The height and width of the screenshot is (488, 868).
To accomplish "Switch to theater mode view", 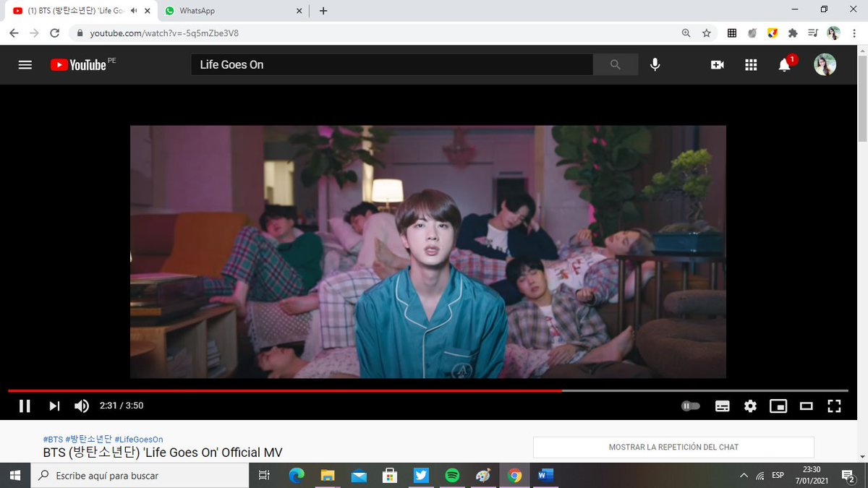I will [x=807, y=406].
